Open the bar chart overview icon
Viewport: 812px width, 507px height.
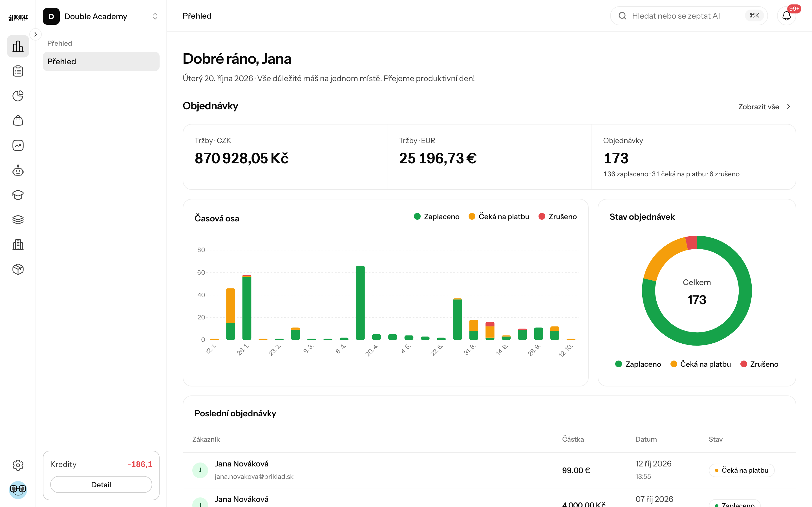(18, 46)
